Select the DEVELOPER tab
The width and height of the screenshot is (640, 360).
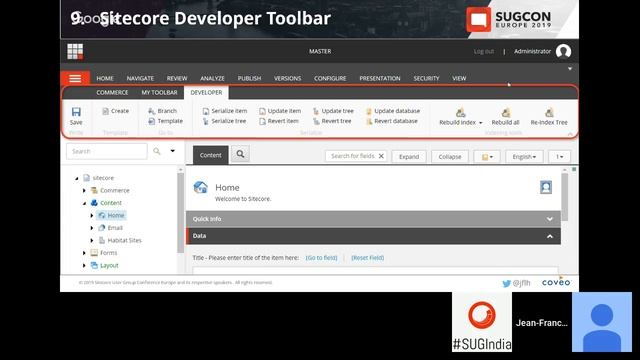206,93
